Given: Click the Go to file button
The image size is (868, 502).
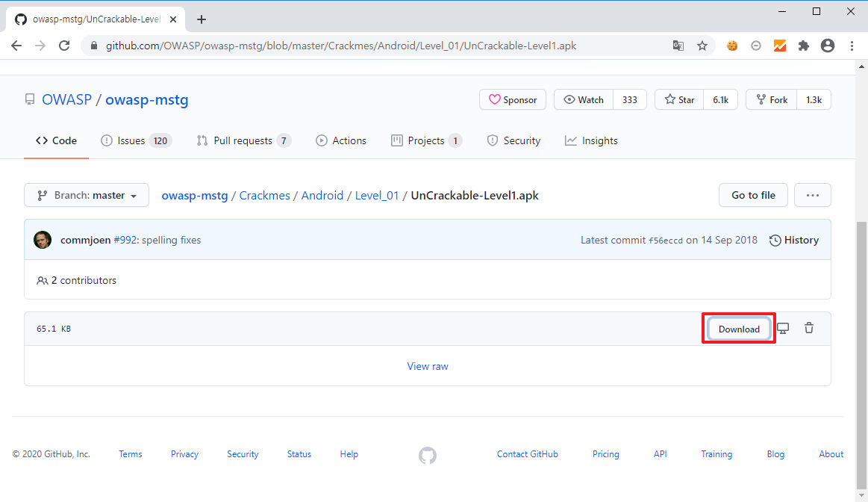Looking at the screenshot, I should (x=753, y=195).
